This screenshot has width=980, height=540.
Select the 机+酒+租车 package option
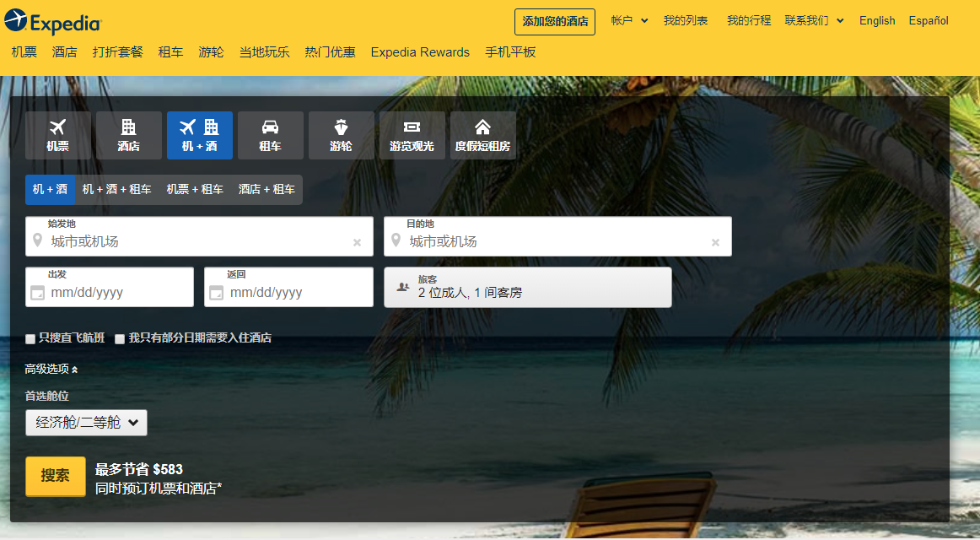click(x=118, y=189)
